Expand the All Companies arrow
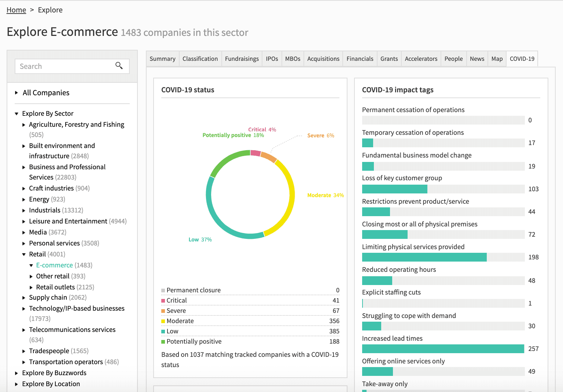The height and width of the screenshot is (392, 563). click(16, 93)
